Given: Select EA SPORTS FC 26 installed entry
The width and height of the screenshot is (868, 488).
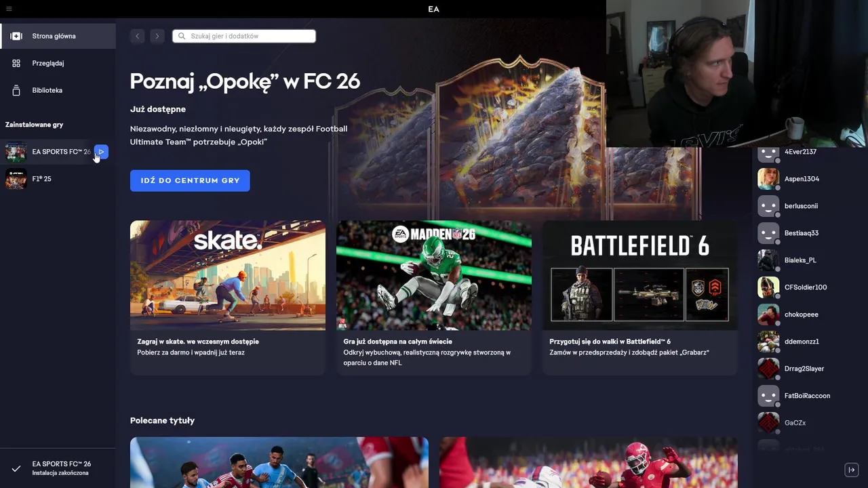Looking at the screenshot, I should 58,152.
